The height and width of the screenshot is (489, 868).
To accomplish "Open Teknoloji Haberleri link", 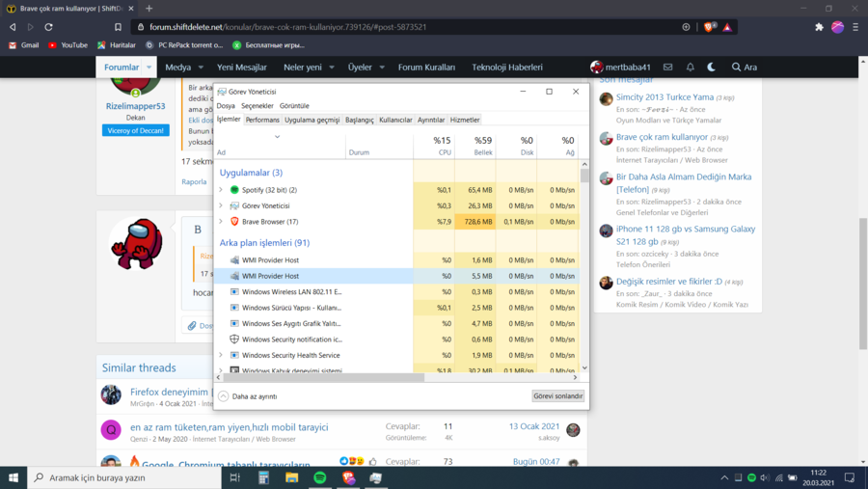I will [507, 67].
